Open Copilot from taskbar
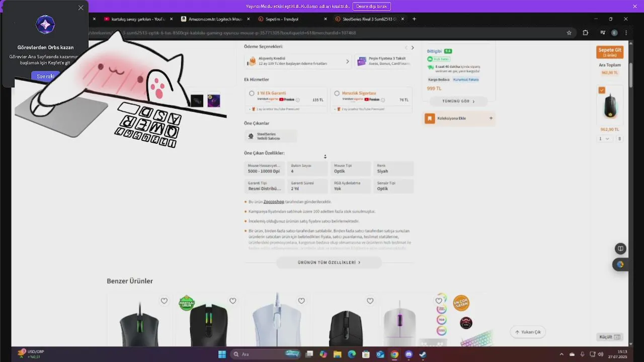Screen dimensions: 644x362 point(323,354)
